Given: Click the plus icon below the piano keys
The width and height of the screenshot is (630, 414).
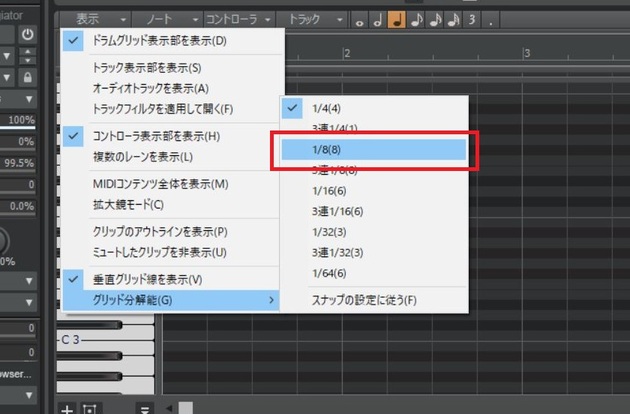Looking at the screenshot, I should (66, 407).
